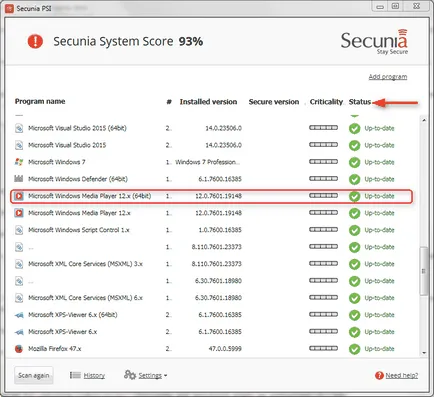Click the icon of XML Core Services (MSXML) 3.x
Image resolution: width=434 pixels, height=397 pixels.
[x=19, y=264]
